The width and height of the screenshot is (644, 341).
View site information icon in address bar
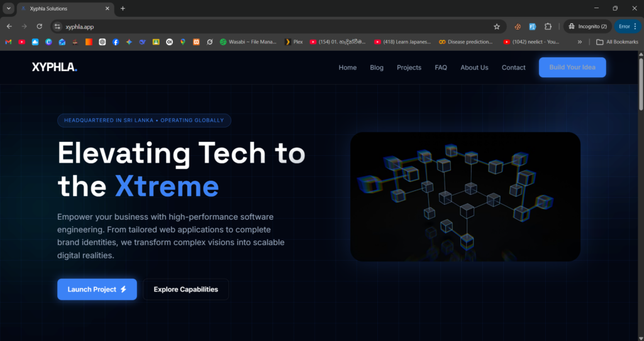tap(57, 26)
